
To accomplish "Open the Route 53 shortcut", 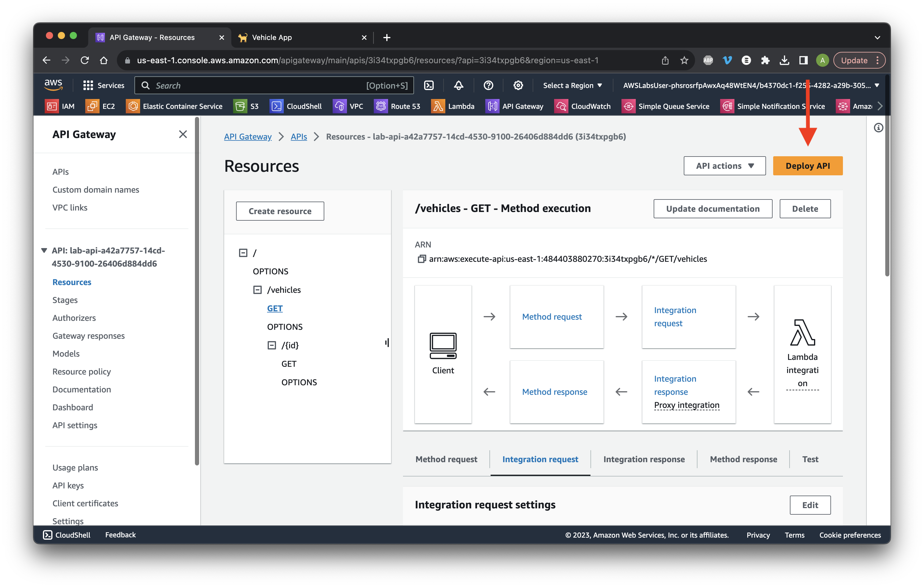I will [398, 106].
